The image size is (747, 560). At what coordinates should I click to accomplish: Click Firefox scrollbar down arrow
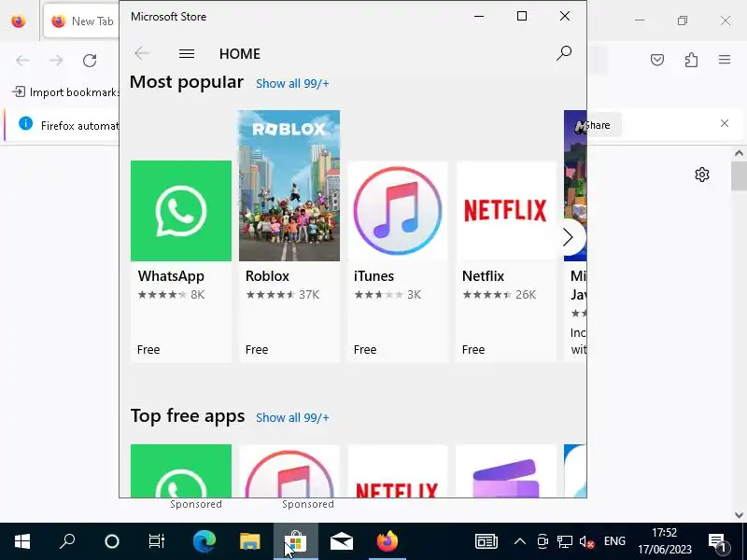point(739,515)
